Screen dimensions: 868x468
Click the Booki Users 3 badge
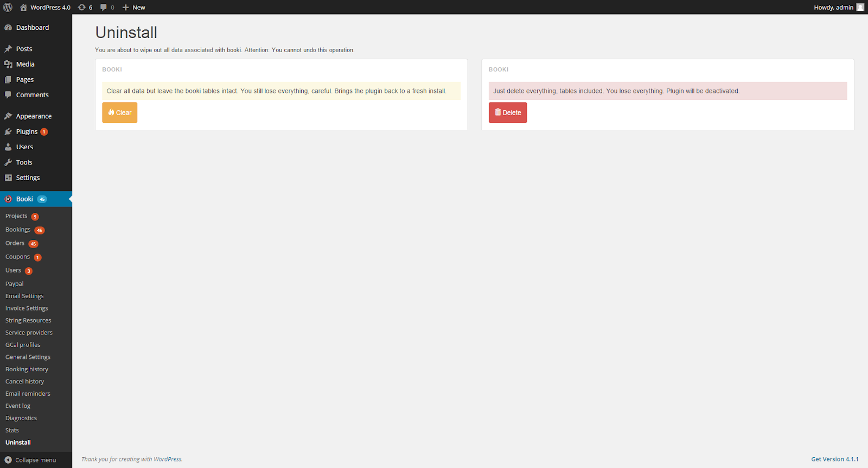(x=29, y=271)
